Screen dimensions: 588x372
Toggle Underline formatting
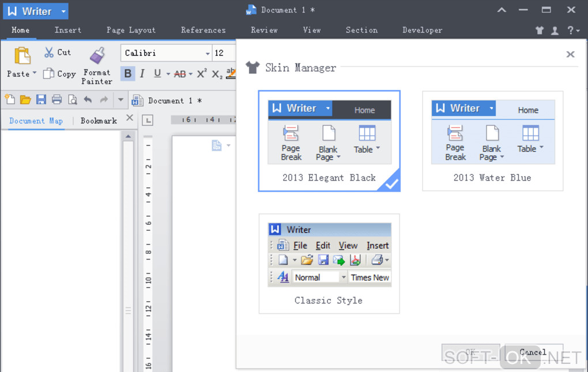(x=157, y=73)
